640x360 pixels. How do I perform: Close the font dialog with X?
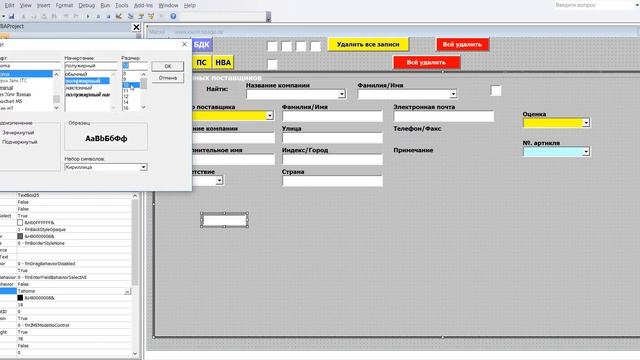pyautogui.click(x=184, y=44)
